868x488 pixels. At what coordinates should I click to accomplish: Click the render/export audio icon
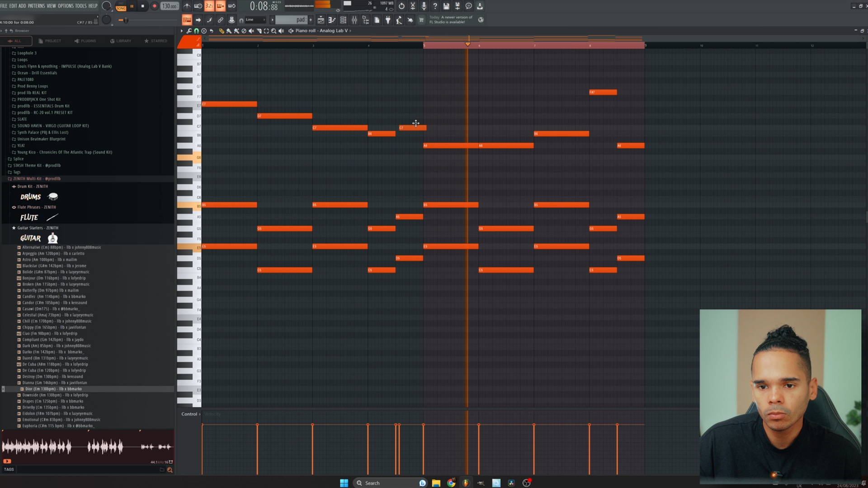[x=458, y=6]
